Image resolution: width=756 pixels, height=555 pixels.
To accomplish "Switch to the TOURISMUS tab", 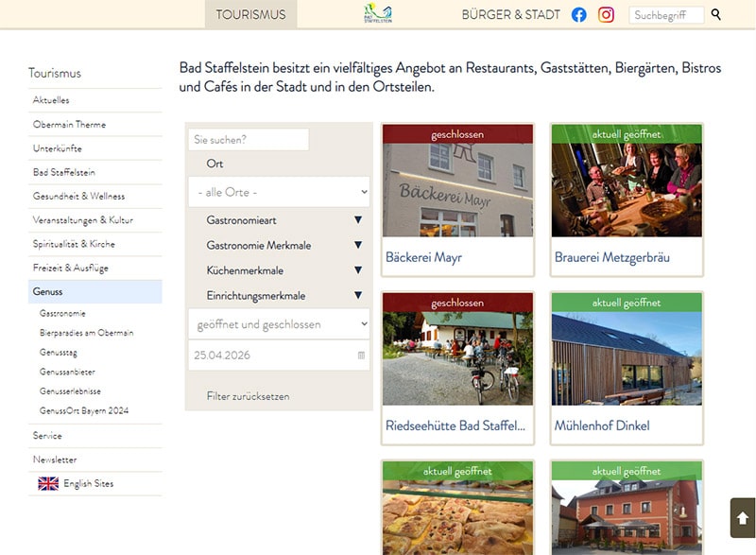I will [250, 15].
